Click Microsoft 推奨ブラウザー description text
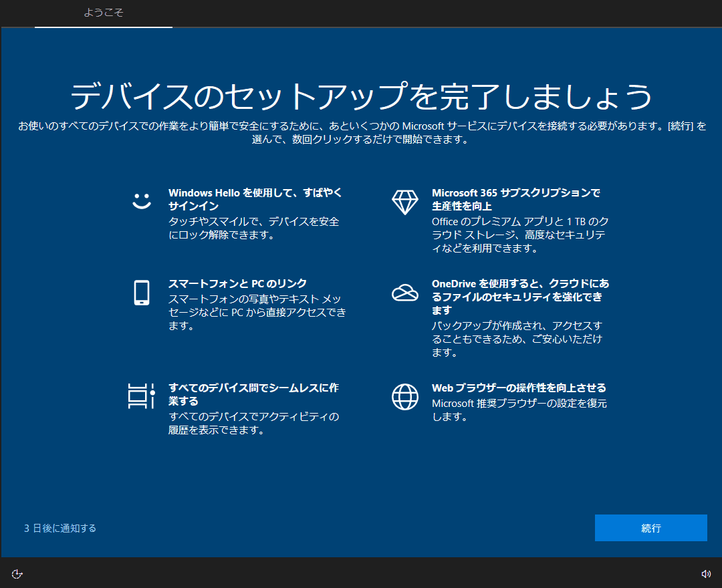 [x=519, y=410]
